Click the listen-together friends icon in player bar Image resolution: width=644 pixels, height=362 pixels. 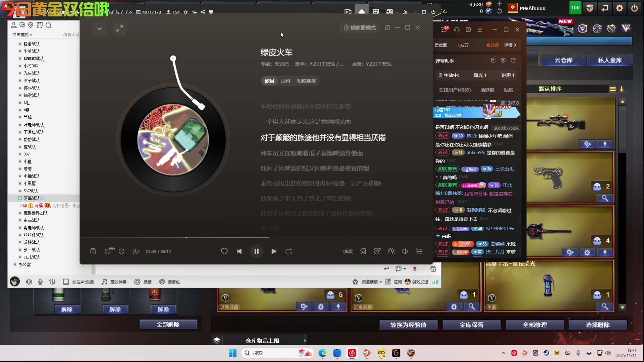click(391, 251)
